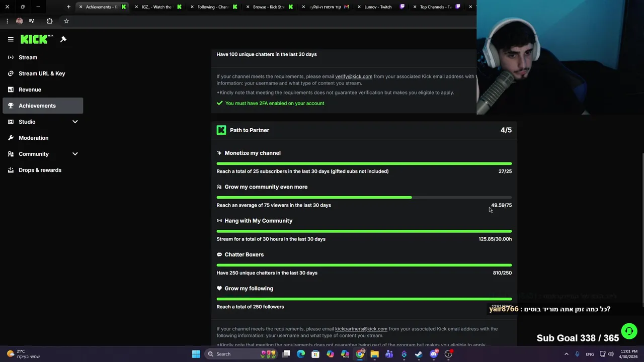The height and width of the screenshot is (362, 644).
Task: Click the 27/25 subscribers value
Action: (x=505, y=171)
